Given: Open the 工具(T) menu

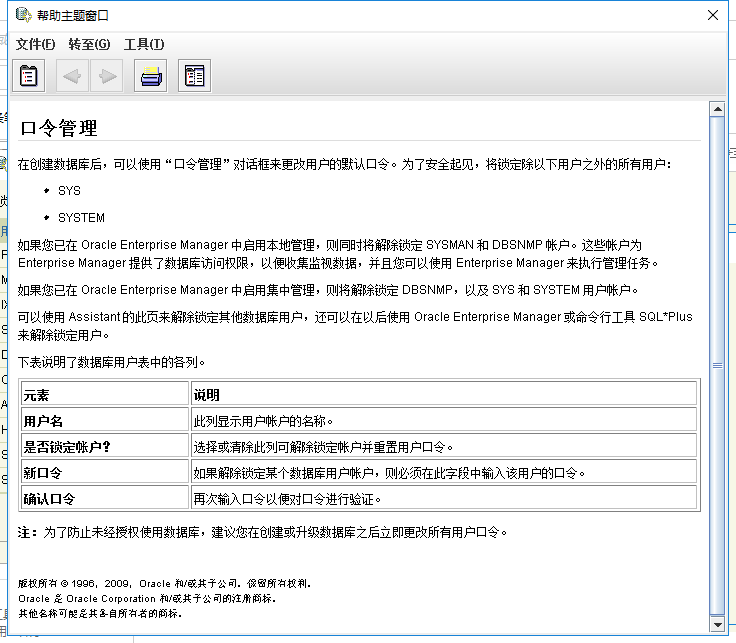Looking at the screenshot, I should pos(144,44).
